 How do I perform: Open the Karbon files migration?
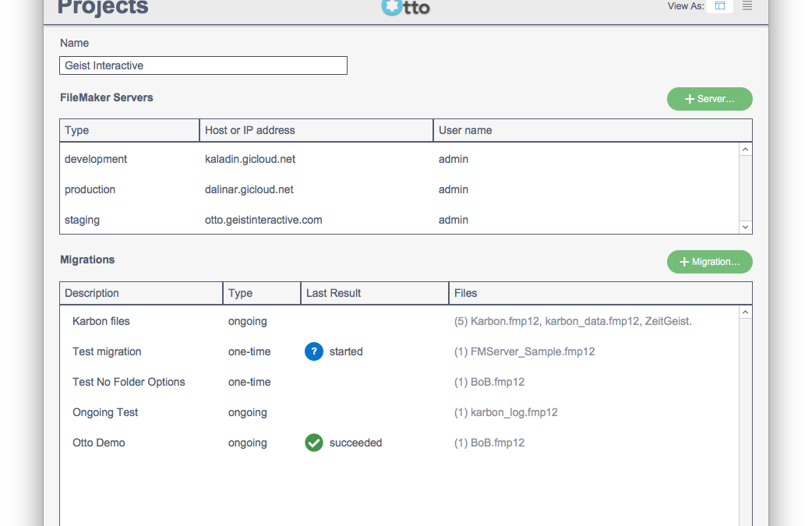tap(101, 321)
